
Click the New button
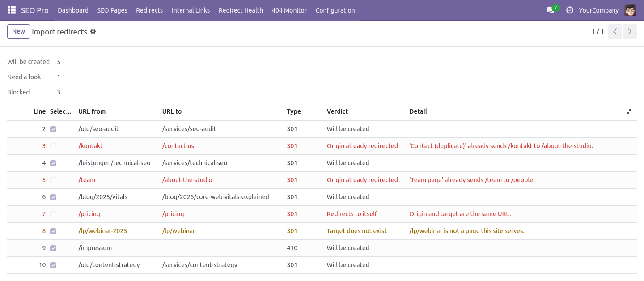(x=18, y=31)
